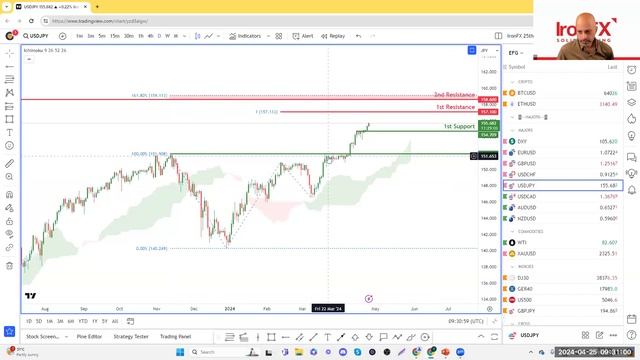The height and width of the screenshot is (360, 640).
Task: Set the YTD date range
Action: (x=83, y=321)
